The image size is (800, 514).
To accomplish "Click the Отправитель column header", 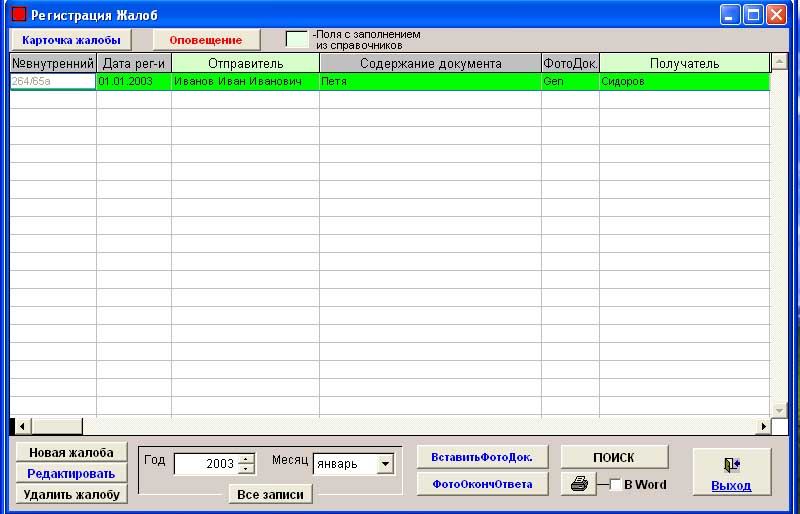I will 245,63.
